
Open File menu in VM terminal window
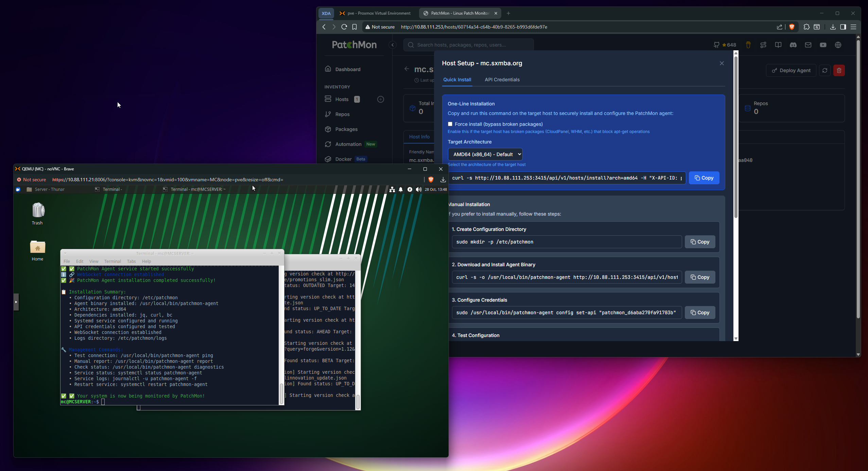[x=67, y=262]
